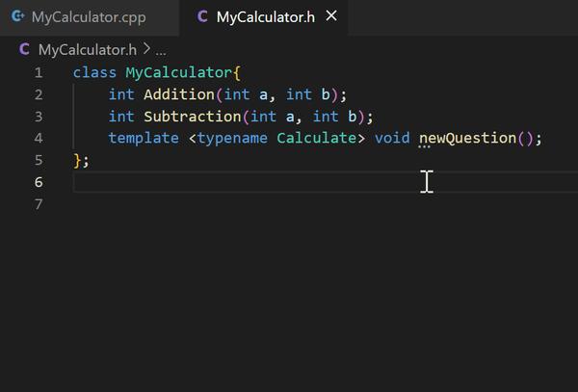Close the MyCalculator.h tab
The height and width of the screenshot is (392, 578).
(331, 17)
